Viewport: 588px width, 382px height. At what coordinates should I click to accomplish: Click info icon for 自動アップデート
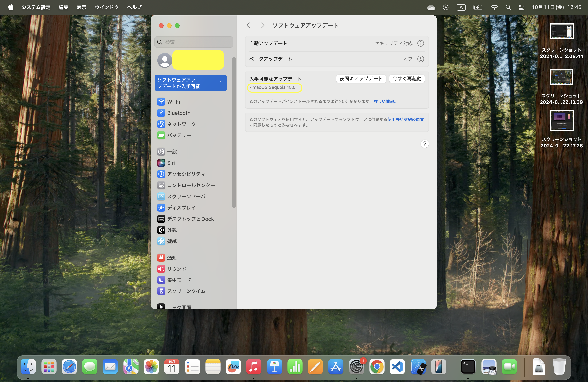(420, 43)
